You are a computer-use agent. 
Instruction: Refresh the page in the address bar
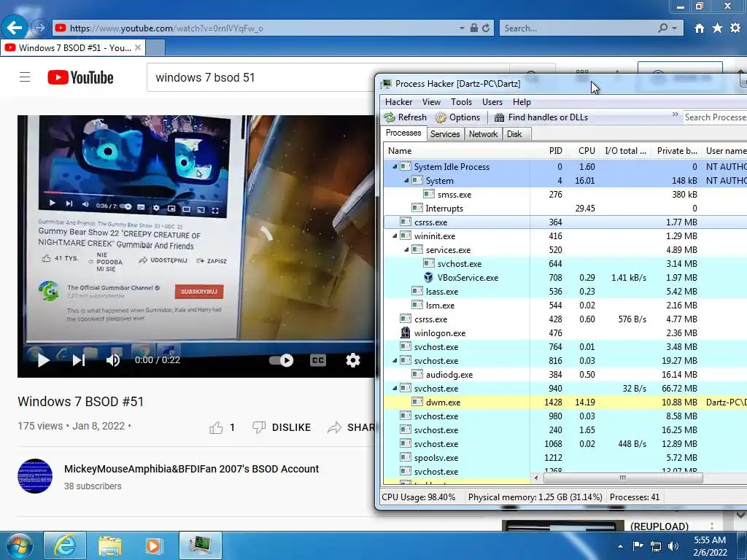click(x=486, y=28)
